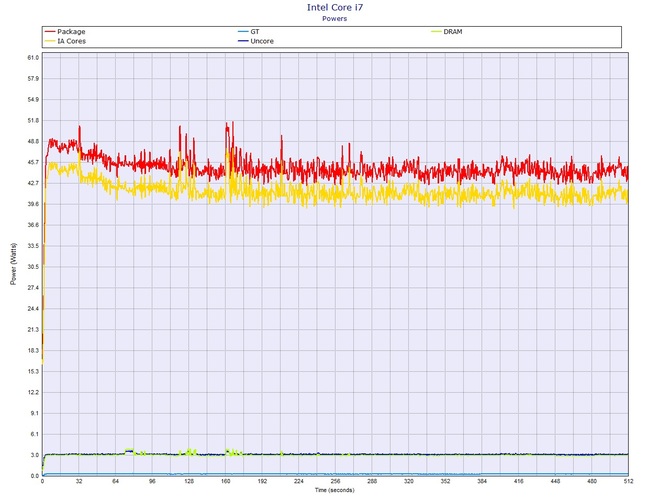The image size is (670, 502).
Task: Click the 45.7 y-axis value
Action: click(x=33, y=162)
